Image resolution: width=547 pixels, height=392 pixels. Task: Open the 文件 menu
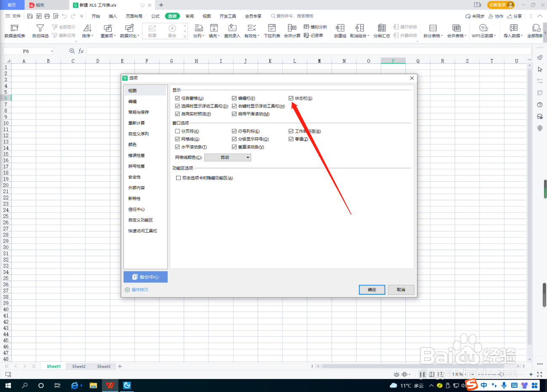13,16
